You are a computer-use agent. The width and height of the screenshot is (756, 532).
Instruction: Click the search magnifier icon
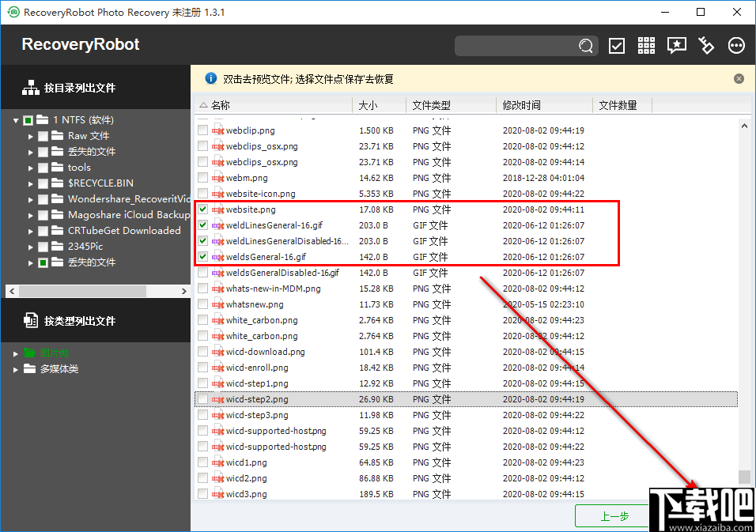tap(586, 46)
